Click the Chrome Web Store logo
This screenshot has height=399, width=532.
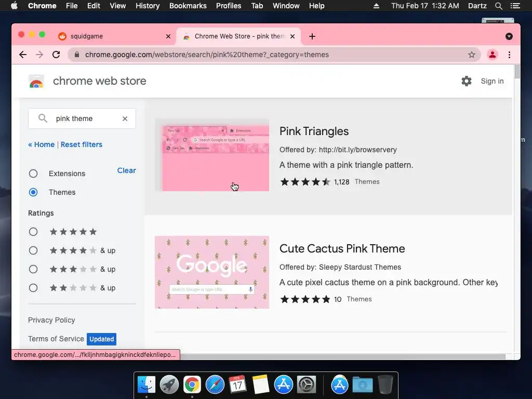(x=36, y=82)
